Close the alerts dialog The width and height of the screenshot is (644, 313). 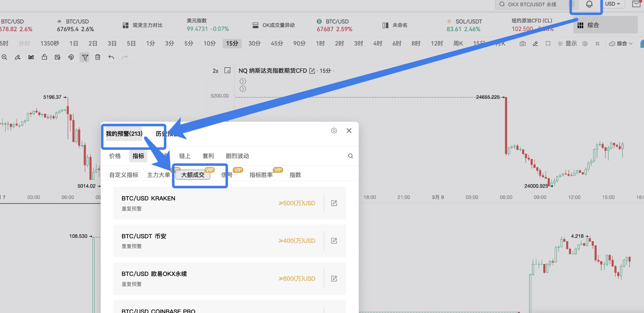tap(349, 131)
